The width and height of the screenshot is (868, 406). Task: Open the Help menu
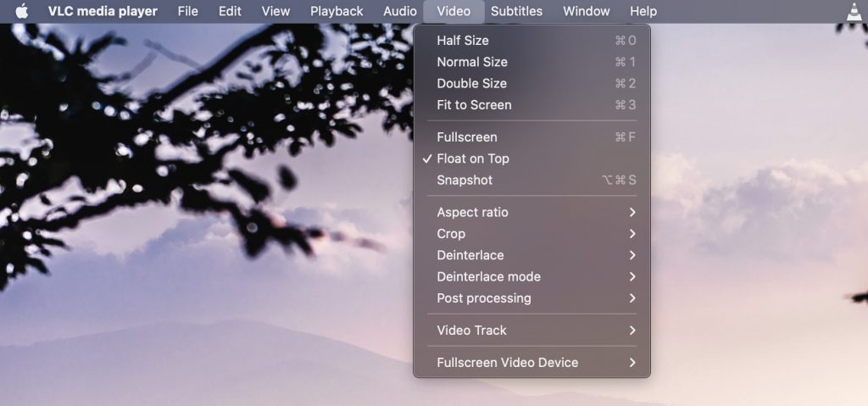[x=643, y=11]
